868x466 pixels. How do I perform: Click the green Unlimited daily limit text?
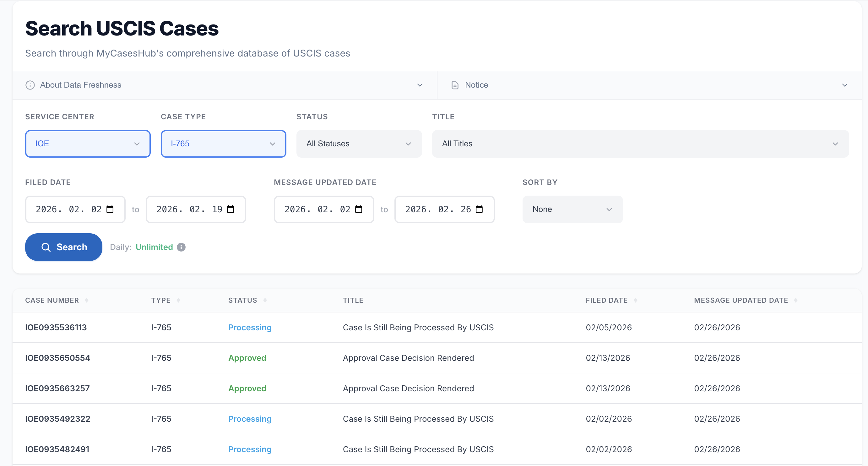(154, 247)
